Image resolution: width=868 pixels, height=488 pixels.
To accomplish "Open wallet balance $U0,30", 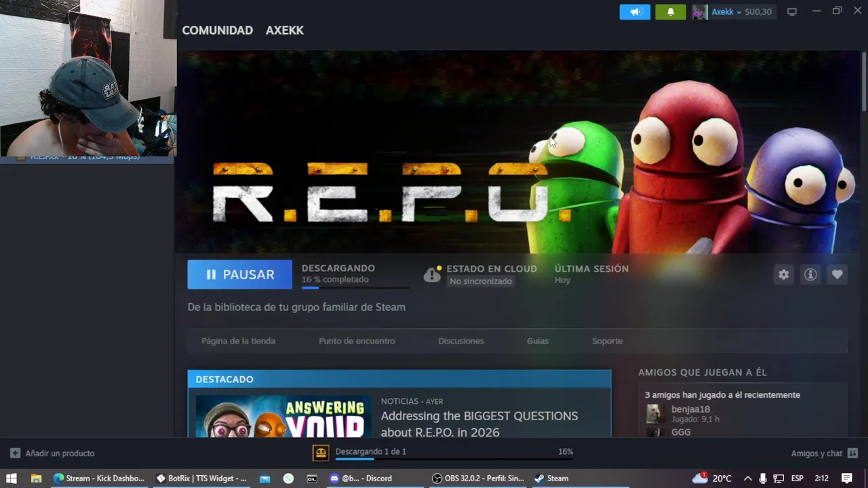I will point(758,12).
